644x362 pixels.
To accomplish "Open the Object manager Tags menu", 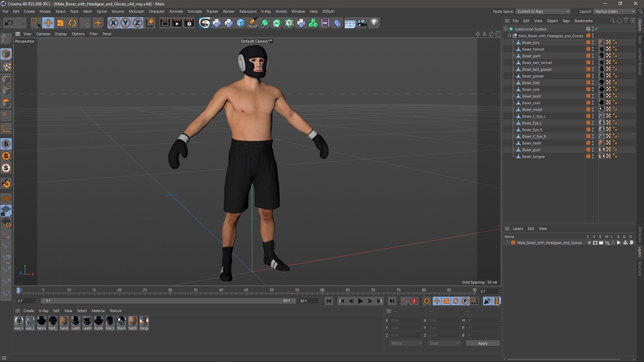I will click(566, 21).
